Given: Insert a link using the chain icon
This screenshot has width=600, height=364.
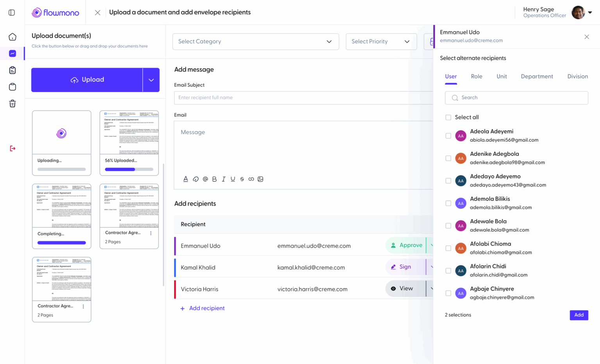Looking at the screenshot, I should (251, 179).
